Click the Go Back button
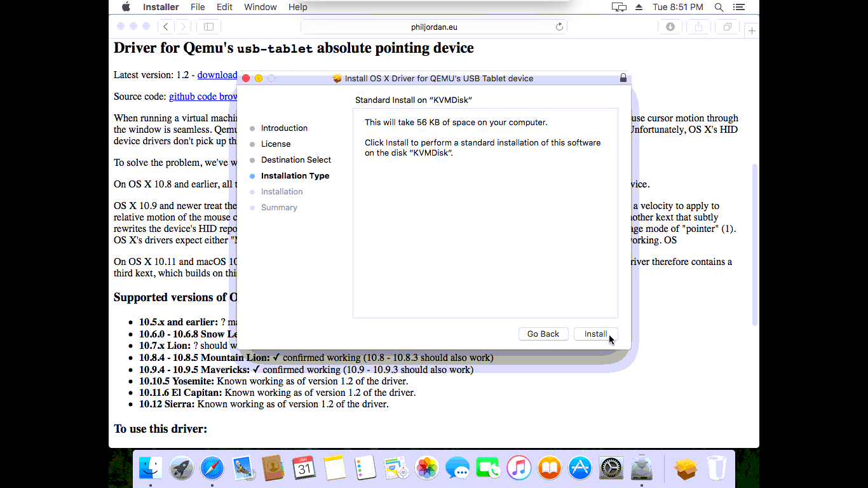 pos(543,334)
